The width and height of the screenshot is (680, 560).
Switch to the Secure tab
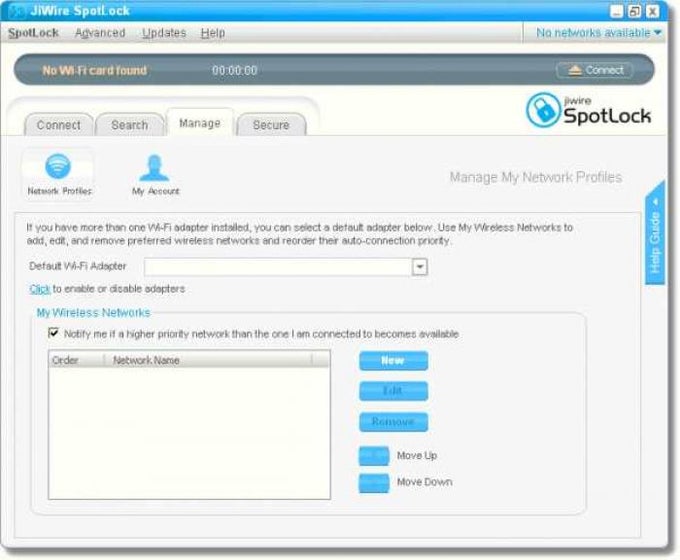(271, 125)
